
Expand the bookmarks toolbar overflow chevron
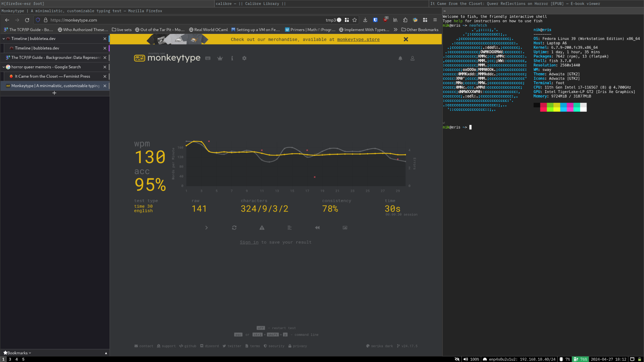pos(396,30)
